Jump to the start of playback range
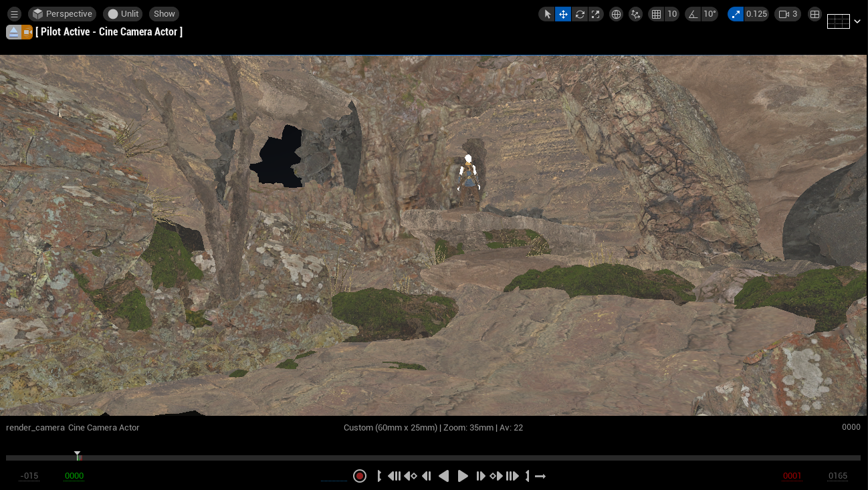Image resolution: width=868 pixels, height=490 pixels. point(394,476)
